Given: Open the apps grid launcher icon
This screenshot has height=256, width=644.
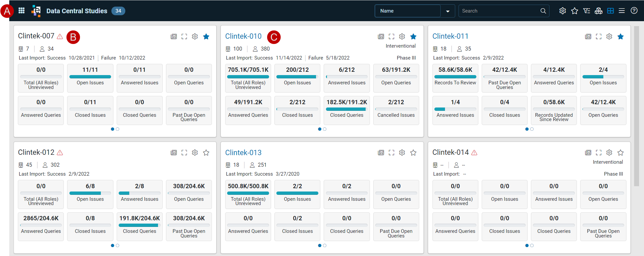Looking at the screenshot, I should click(21, 11).
